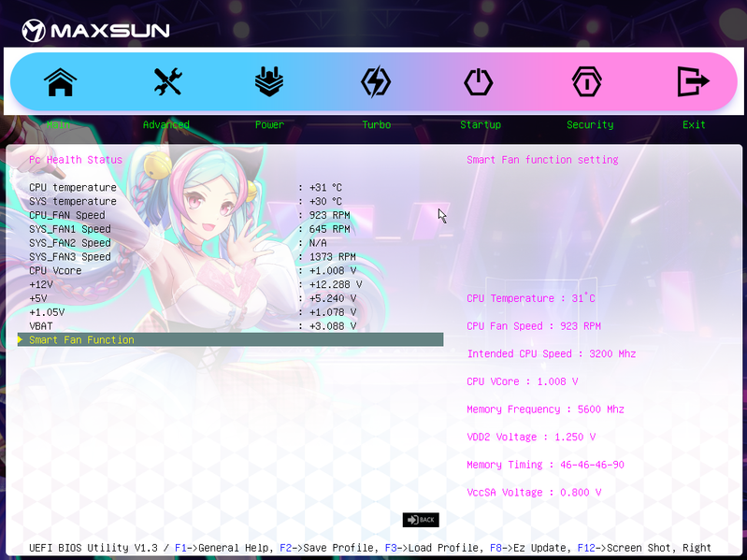The width and height of the screenshot is (747, 560).
Task: Click F3 Load Profile hint
Action: [x=434, y=548]
